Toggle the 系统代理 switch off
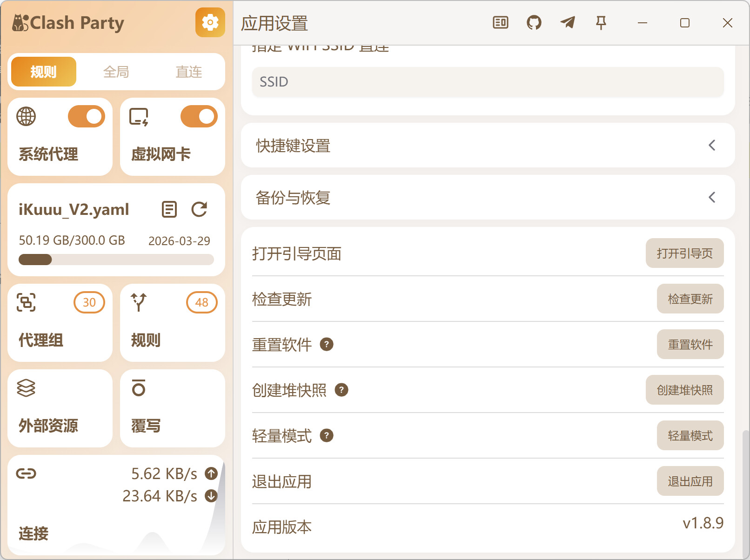 point(87,116)
